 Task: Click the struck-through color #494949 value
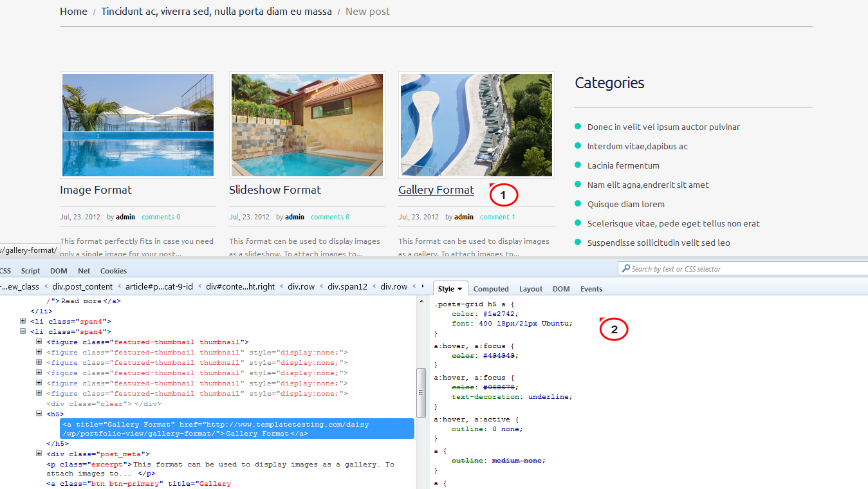click(499, 355)
